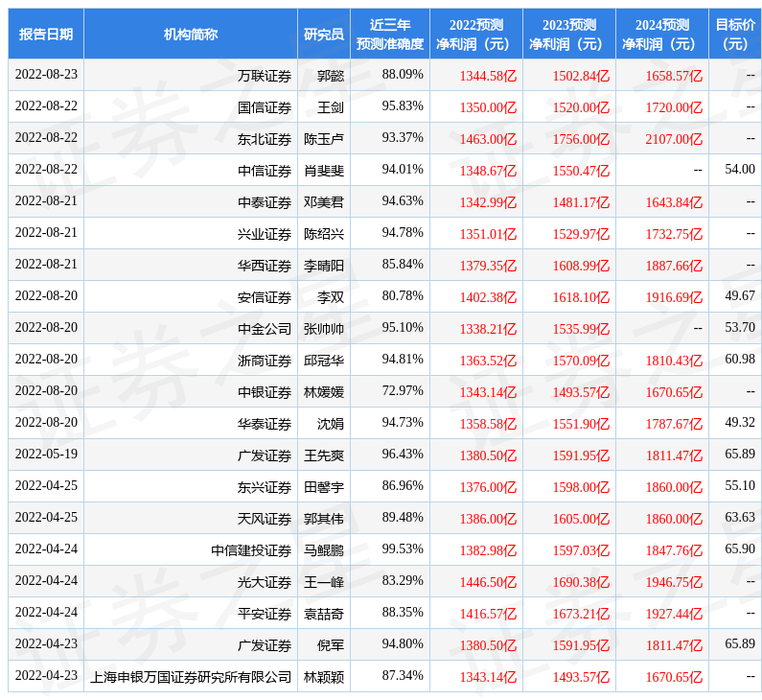Image resolution: width=762 pixels, height=700 pixels.
Task: Select the 东兴证券 institution cell
Action: click(x=191, y=486)
